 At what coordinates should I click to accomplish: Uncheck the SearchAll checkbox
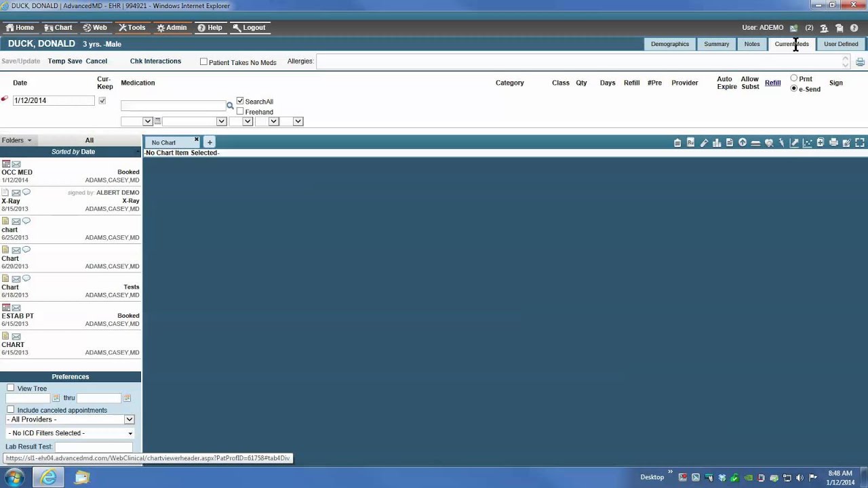(240, 101)
